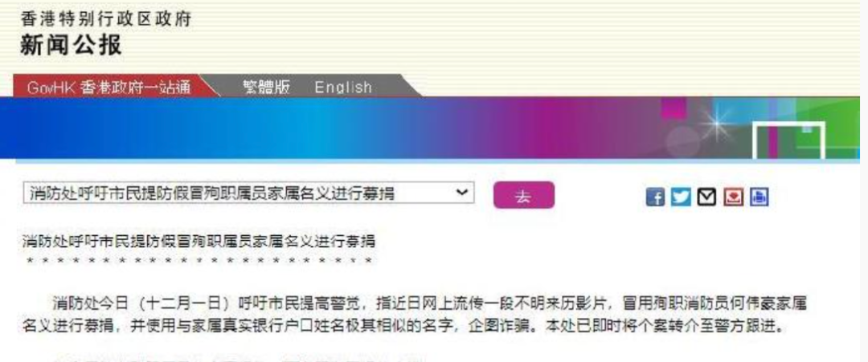Switch to the English version
The width and height of the screenshot is (868, 362).
coord(343,87)
